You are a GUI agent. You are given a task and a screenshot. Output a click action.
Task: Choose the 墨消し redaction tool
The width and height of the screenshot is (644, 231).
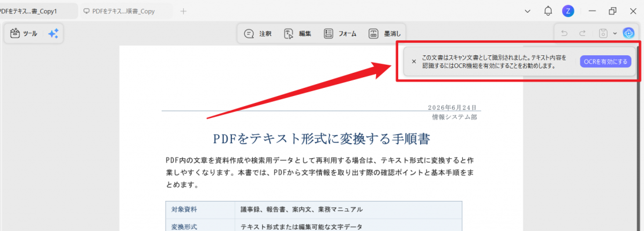384,34
